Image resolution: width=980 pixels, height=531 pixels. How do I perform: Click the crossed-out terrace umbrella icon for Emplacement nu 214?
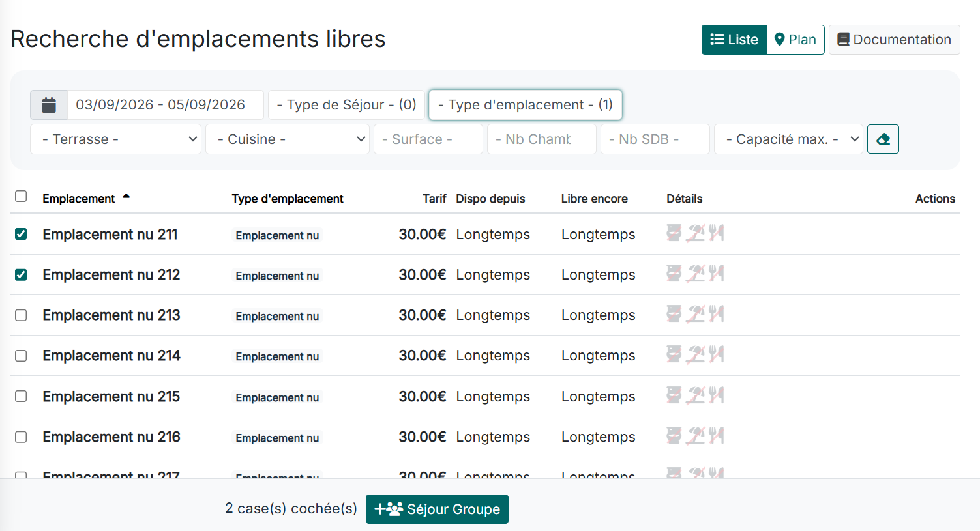[x=696, y=354]
